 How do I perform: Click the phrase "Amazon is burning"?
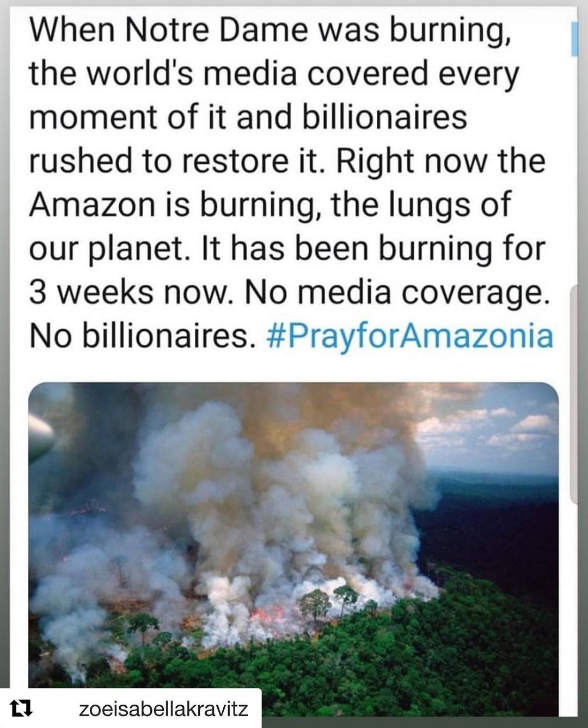point(173,205)
